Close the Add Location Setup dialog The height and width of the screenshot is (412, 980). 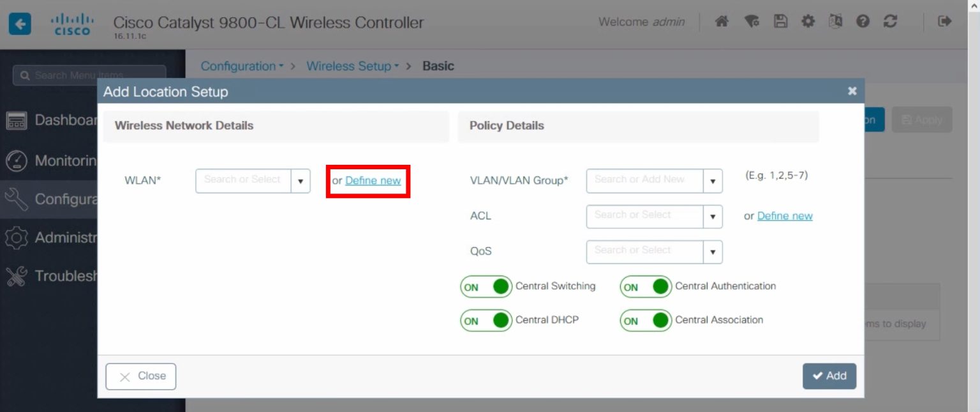click(x=852, y=91)
